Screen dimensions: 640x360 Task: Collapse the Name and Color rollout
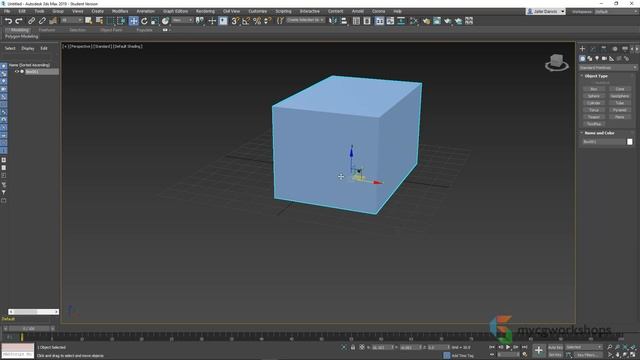(x=599, y=133)
